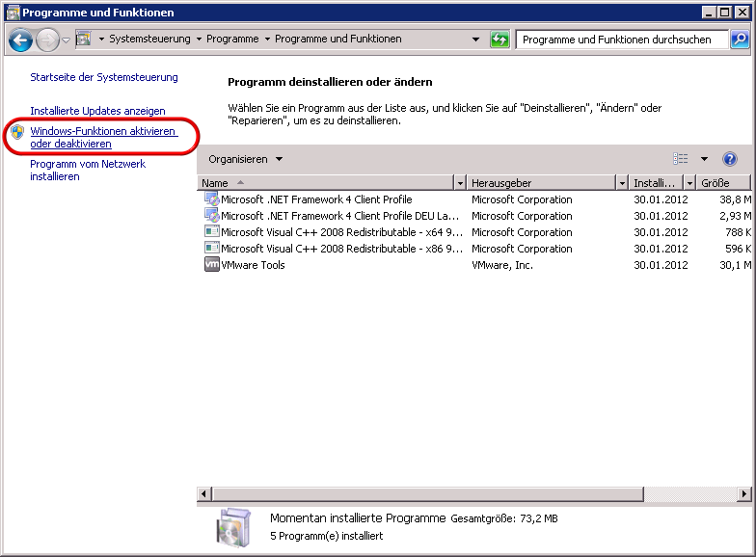Select Visual C++ 2008 Redistributable x86 row

coord(474,249)
